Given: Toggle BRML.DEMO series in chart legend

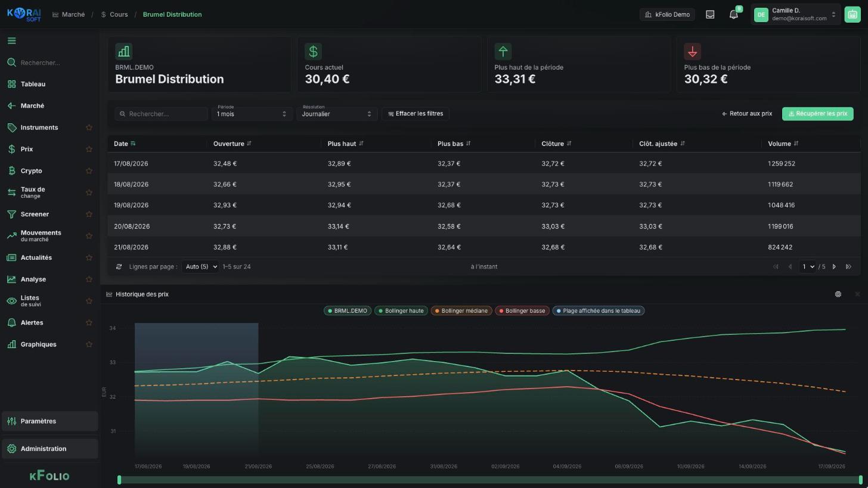Looking at the screenshot, I should [347, 311].
